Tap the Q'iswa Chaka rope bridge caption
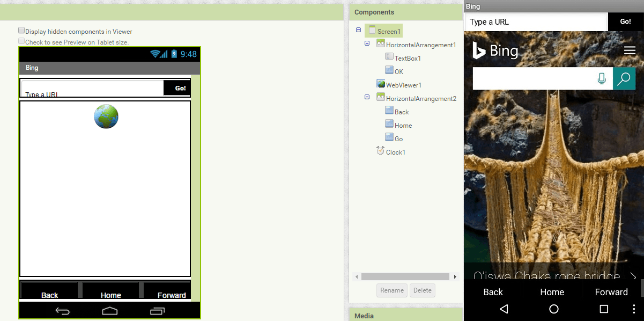 [547, 276]
